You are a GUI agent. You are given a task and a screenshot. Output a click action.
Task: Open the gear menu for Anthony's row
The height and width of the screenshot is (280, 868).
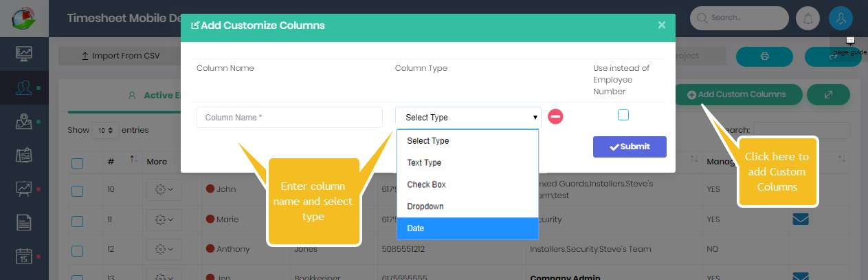(164, 249)
